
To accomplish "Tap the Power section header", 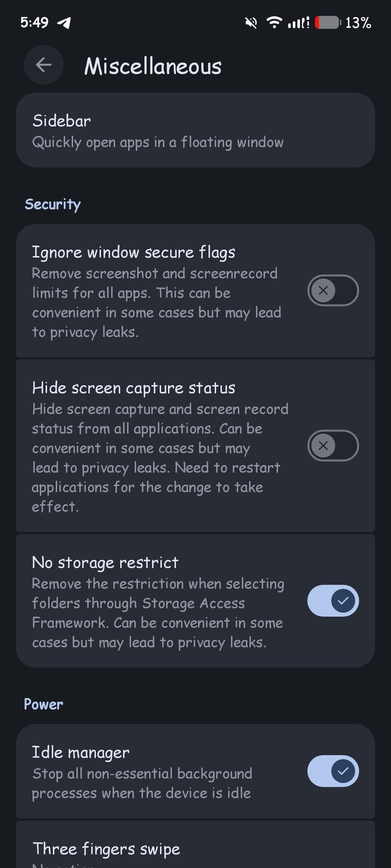I will 43,704.
